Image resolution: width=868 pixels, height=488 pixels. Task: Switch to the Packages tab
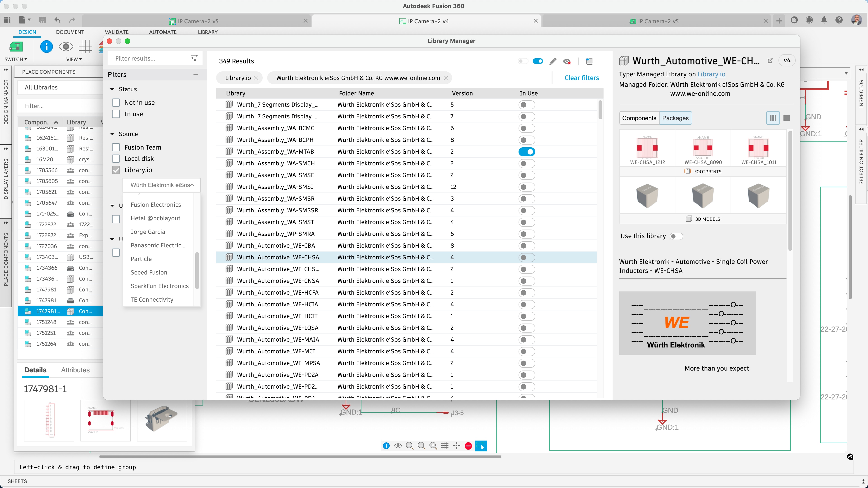[675, 118]
